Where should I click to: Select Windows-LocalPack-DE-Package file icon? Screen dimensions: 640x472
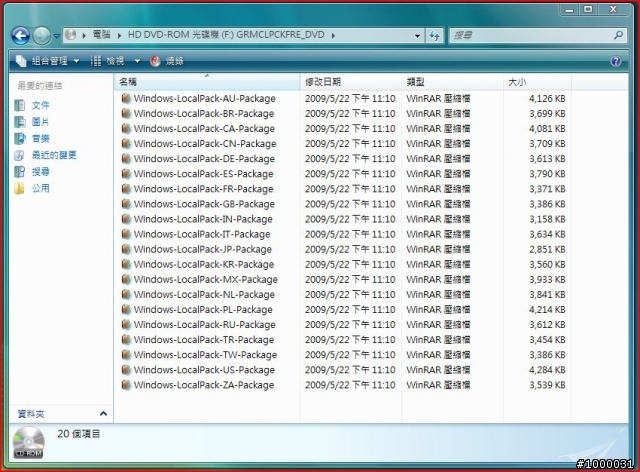pos(126,159)
